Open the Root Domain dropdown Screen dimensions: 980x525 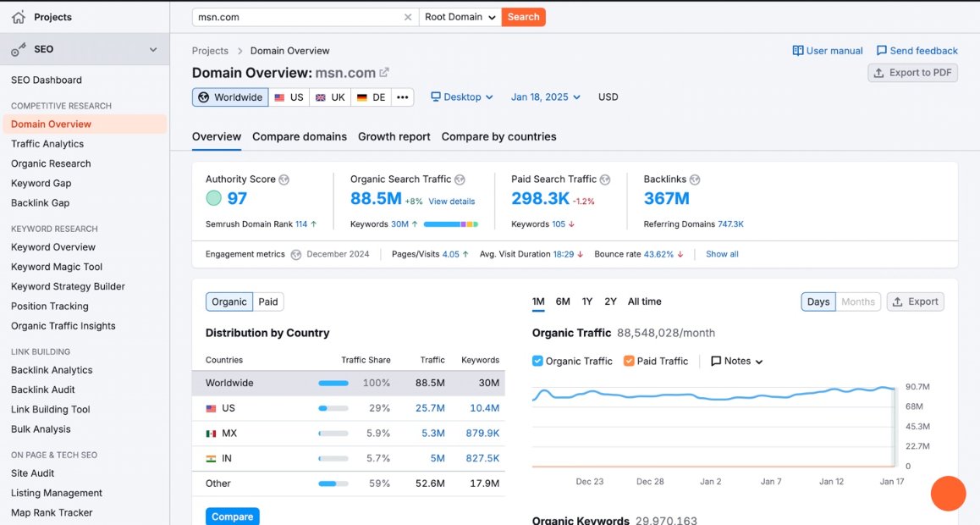pyautogui.click(x=460, y=17)
